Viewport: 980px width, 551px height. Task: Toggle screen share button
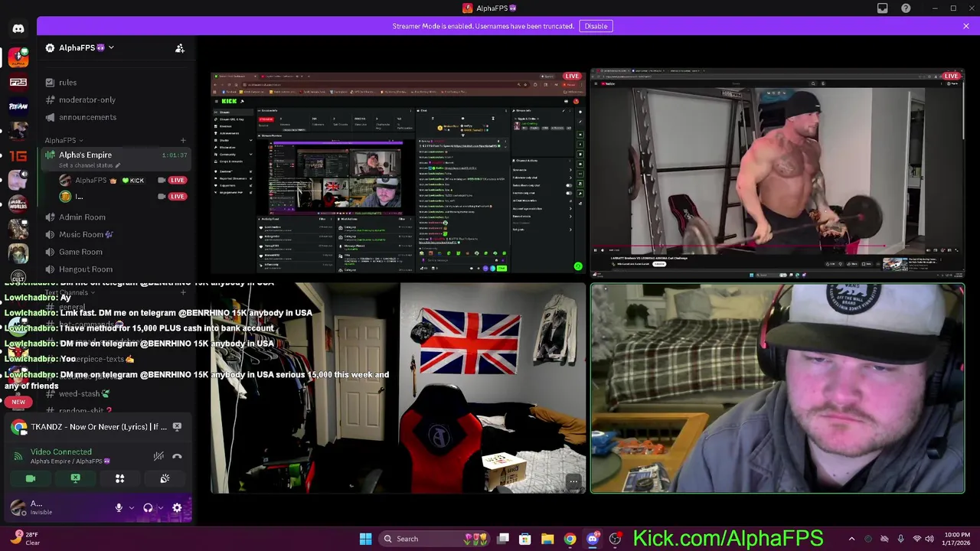click(75, 478)
